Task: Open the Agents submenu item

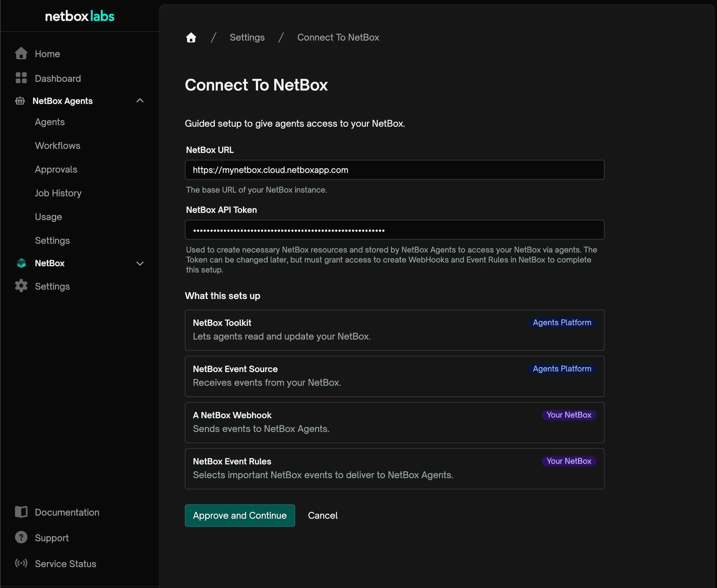Action: pos(50,122)
